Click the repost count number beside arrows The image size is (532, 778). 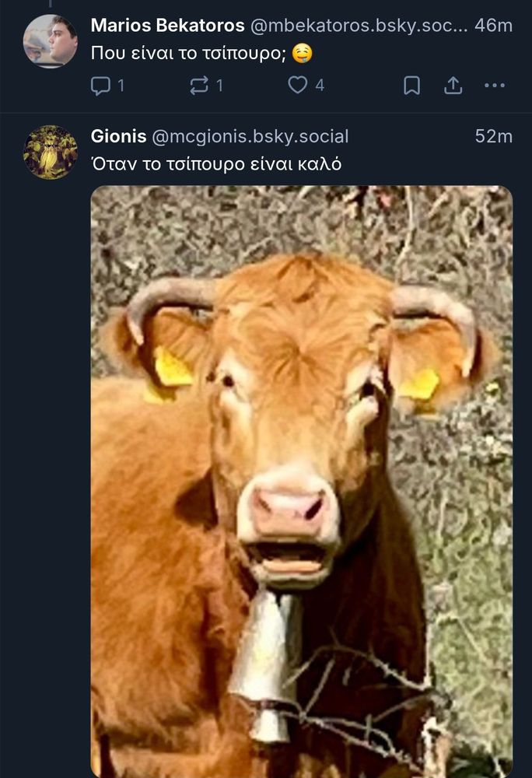219,86
